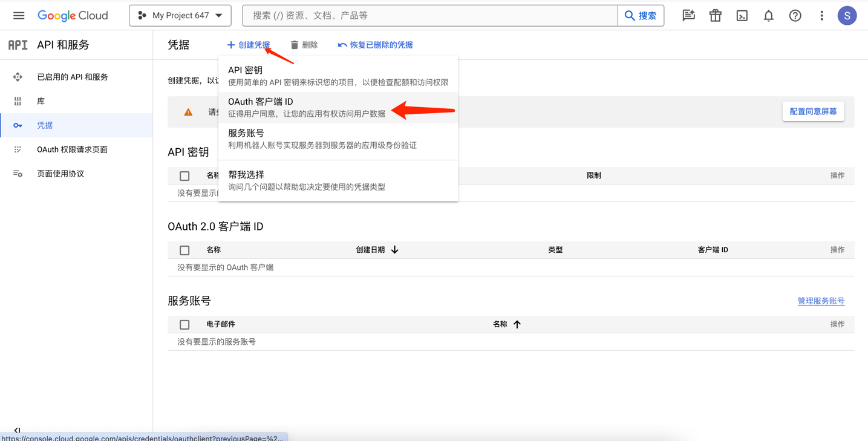Click the 管理服务账号 link
The image size is (868, 441).
point(821,301)
